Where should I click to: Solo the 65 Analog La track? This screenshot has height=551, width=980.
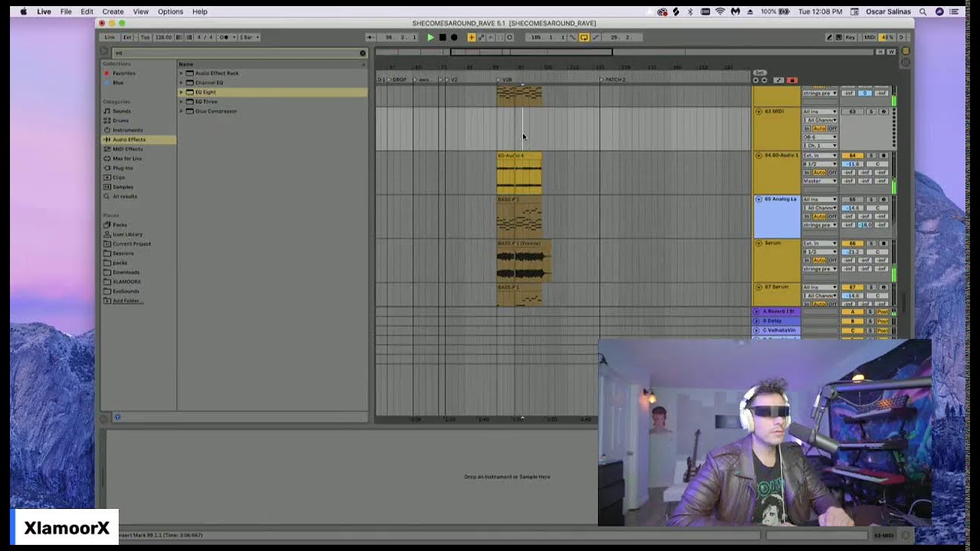[871, 200]
